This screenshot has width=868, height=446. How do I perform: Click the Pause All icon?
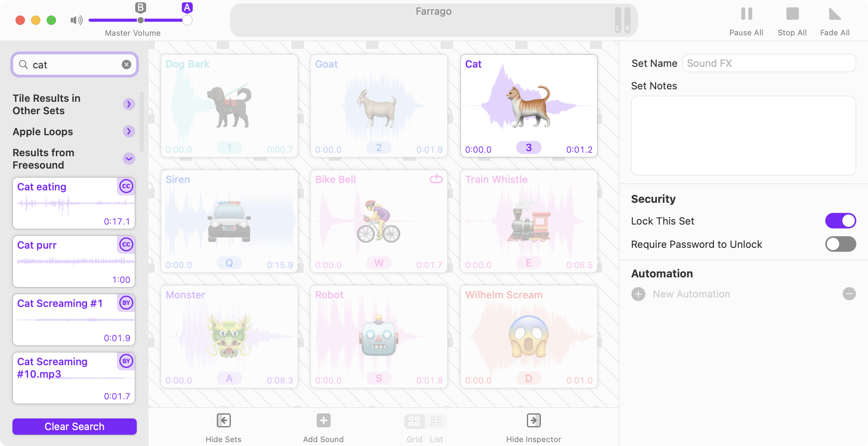pyautogui.click(x=746, y=14)
